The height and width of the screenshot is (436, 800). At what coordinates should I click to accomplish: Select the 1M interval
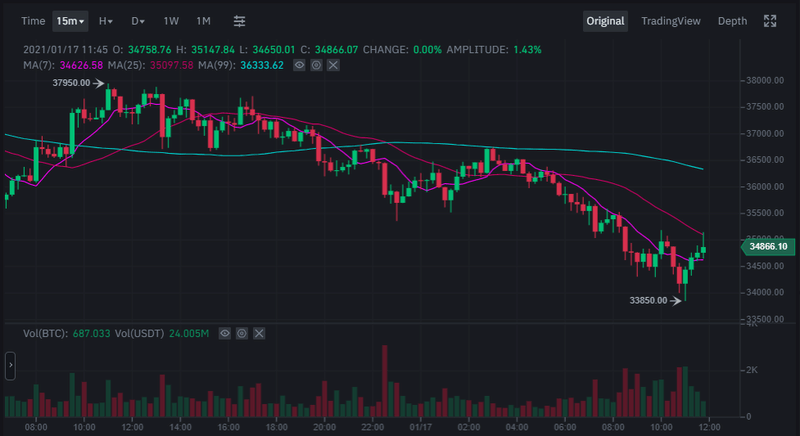click(203, 21)
